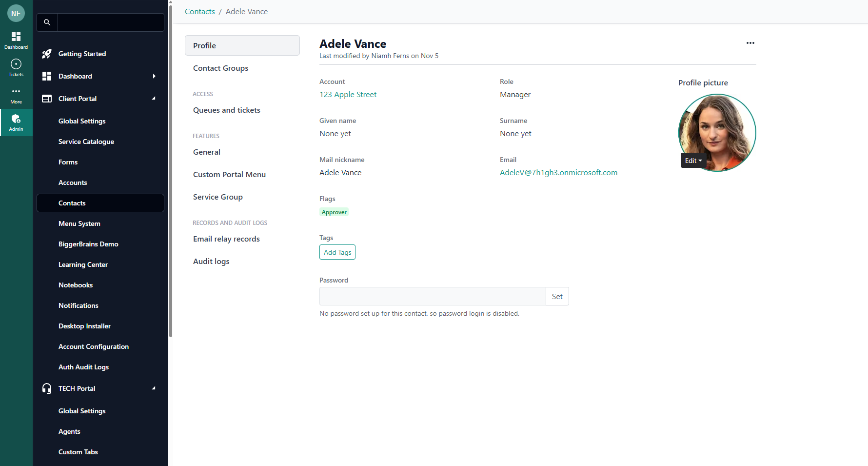Screen dimensions: 868x466
Task: Click the TECH Portal headset icon
Action: (47, 388)
